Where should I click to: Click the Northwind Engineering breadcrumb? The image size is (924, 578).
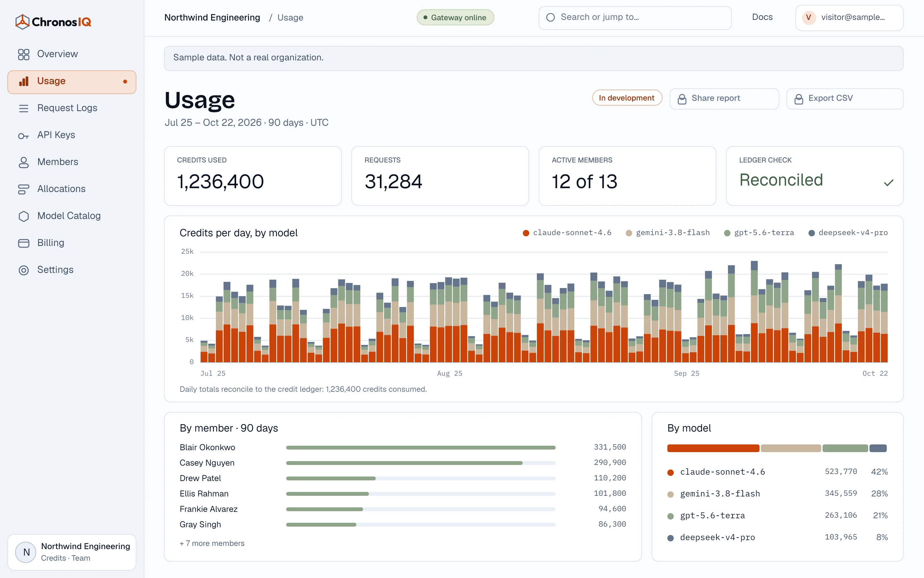click(x=212, y=18)
